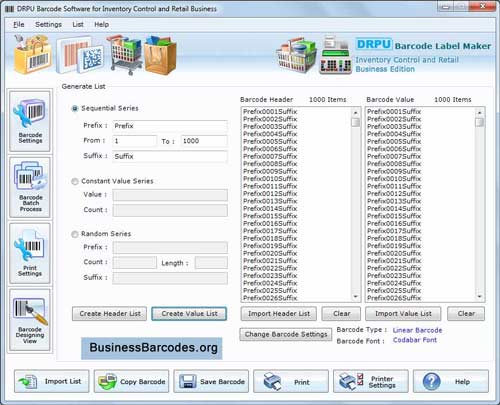Click the From value input field
The image size is (500, 405).
click(134, 141)
